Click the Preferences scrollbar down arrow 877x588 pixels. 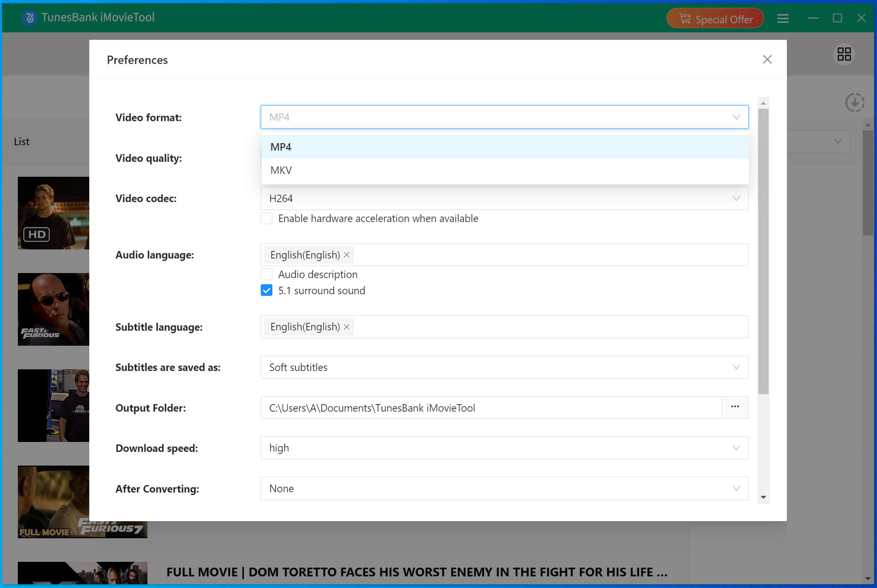(x=763, y=497)
